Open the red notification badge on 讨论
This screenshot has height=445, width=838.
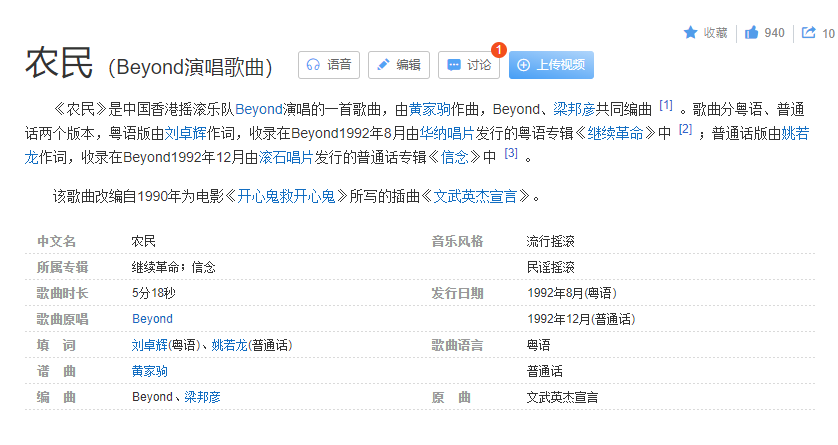point(499,50)
